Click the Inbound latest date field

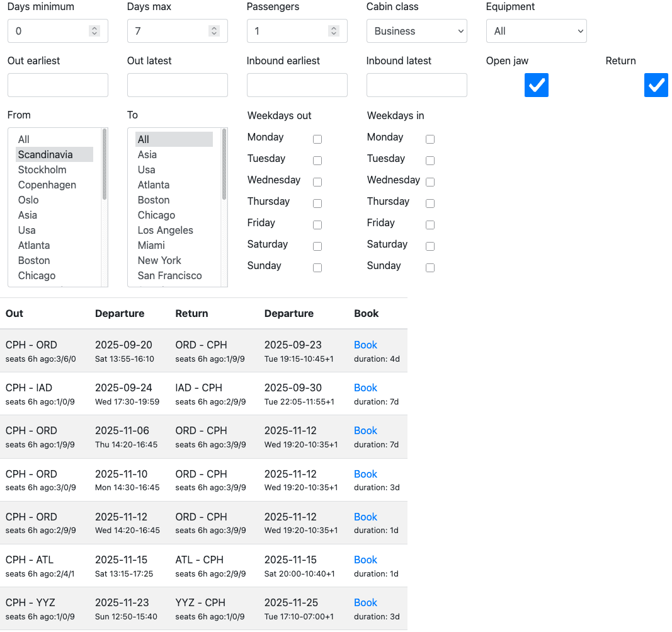click(416, 85)
